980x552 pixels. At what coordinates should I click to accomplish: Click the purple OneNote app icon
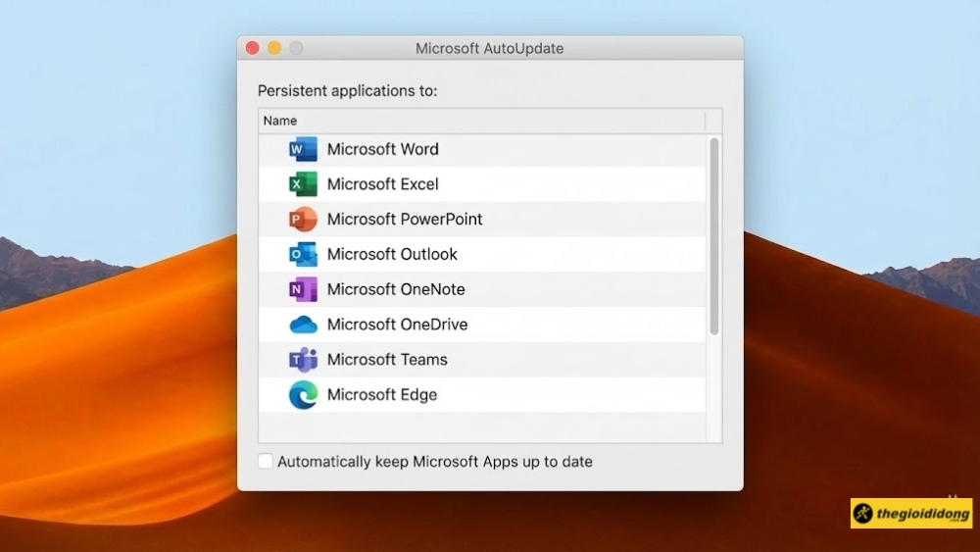coord(303,290)
